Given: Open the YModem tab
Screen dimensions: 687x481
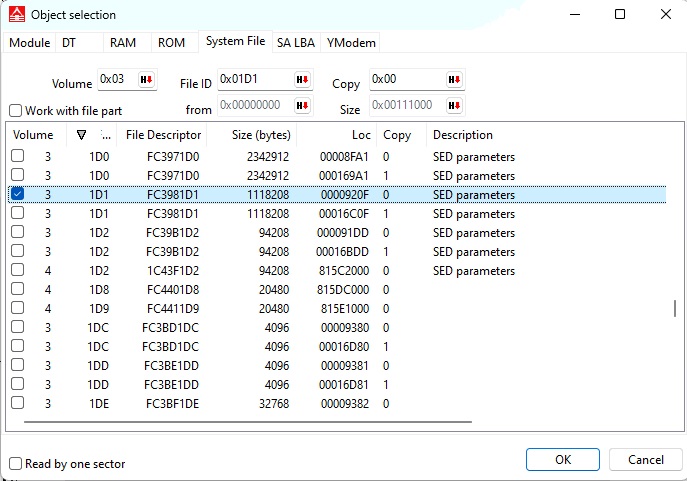Looking at the screenshot, I should (351, 42).
